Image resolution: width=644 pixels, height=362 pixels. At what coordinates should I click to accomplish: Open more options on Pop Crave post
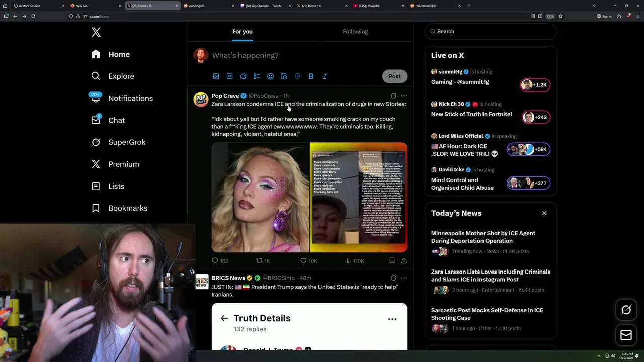point(404,96)
